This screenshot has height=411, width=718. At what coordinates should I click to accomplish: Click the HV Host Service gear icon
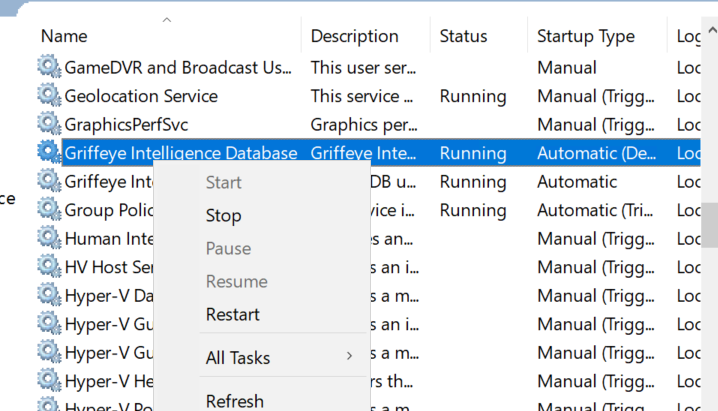pyautogui.click(x=49, y=268)
